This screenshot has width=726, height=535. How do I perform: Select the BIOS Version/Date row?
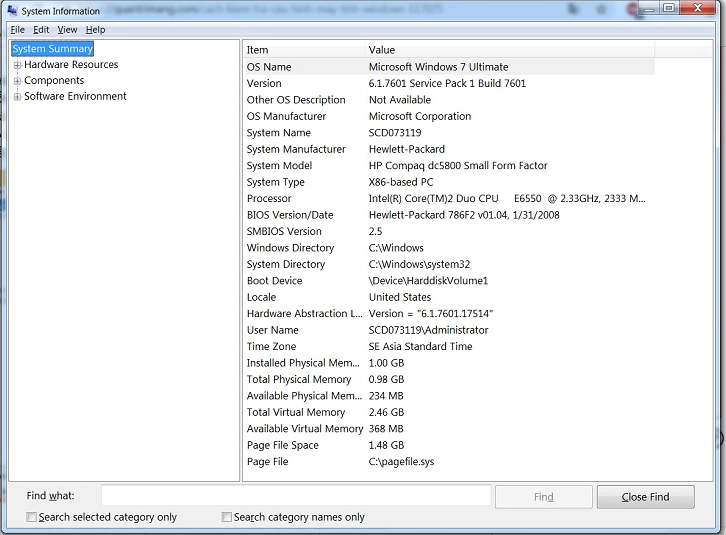[449, 215]
